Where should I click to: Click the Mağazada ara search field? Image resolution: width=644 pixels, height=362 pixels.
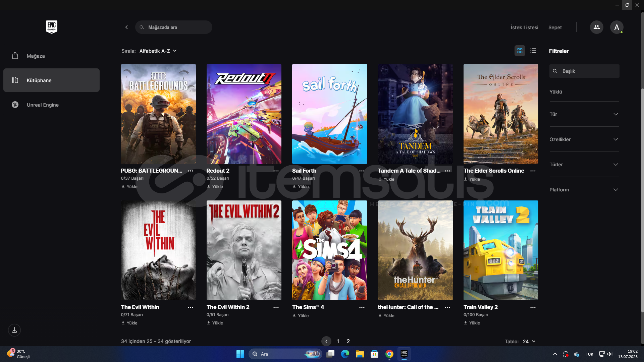[x=174, y=27]
